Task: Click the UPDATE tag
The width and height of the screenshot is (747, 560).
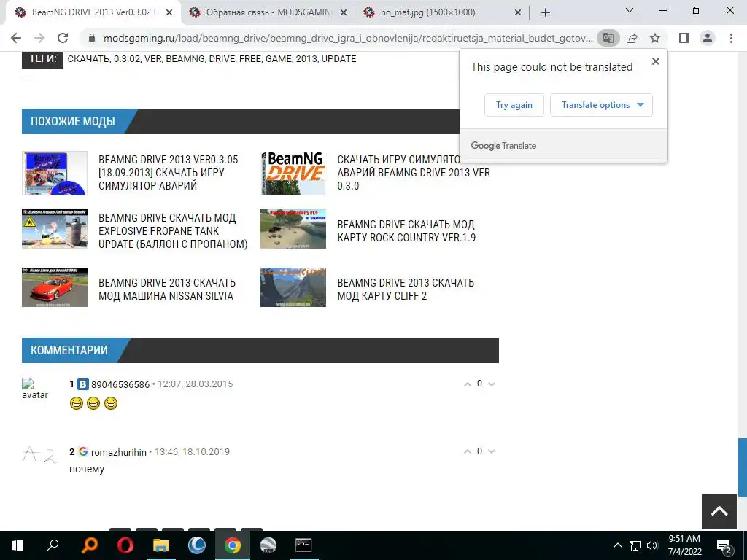Action: 338,59
